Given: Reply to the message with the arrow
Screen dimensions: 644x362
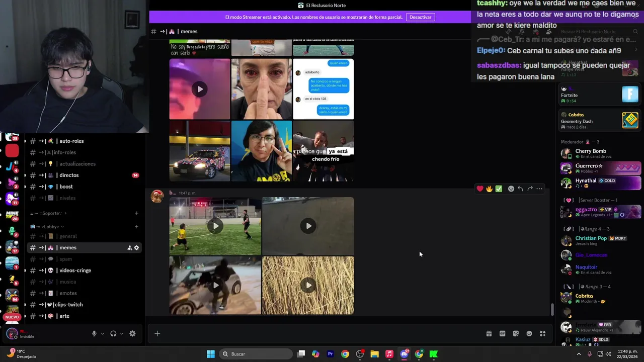Looking at the screenshot, I should click(520, 189).
